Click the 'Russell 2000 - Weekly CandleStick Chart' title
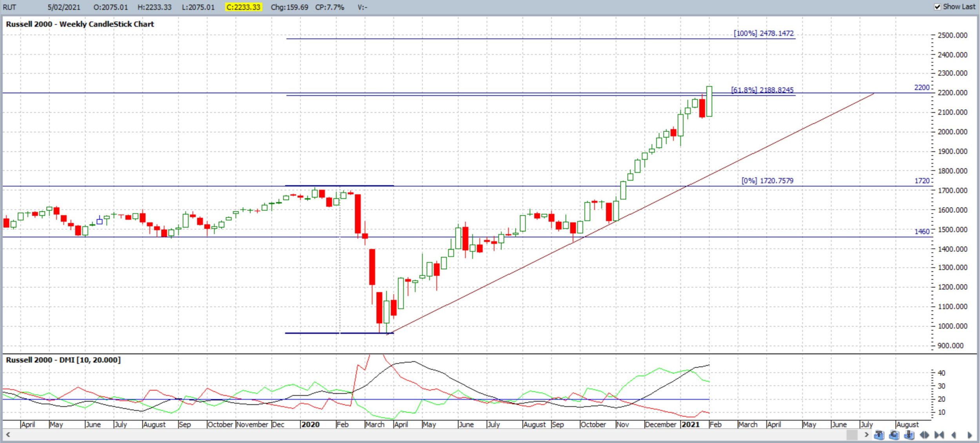The height and width of the screenshot is (443, 980). [x=80, y=24]
